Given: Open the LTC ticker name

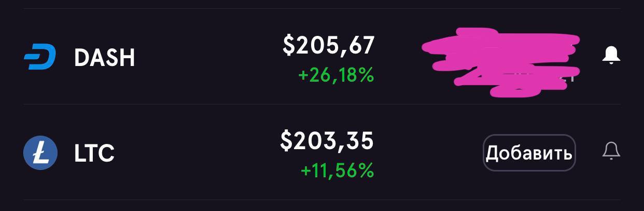Looking at the screenshot, I should pyautogui.click(x=94, y=153).
